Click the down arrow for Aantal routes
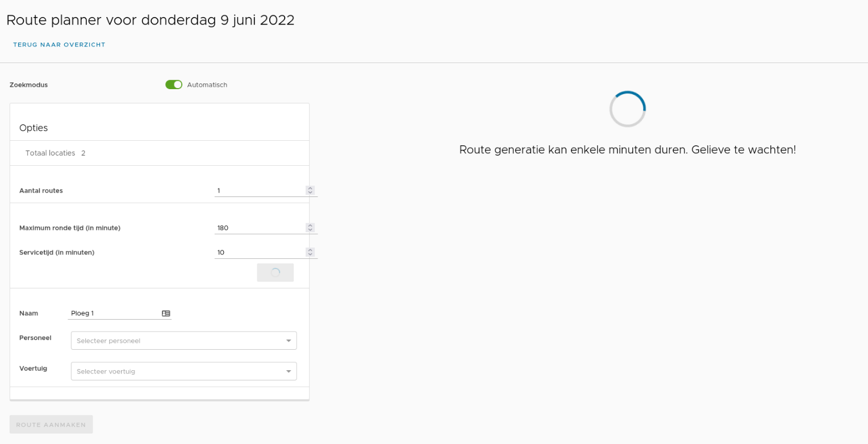 (310, 193)
